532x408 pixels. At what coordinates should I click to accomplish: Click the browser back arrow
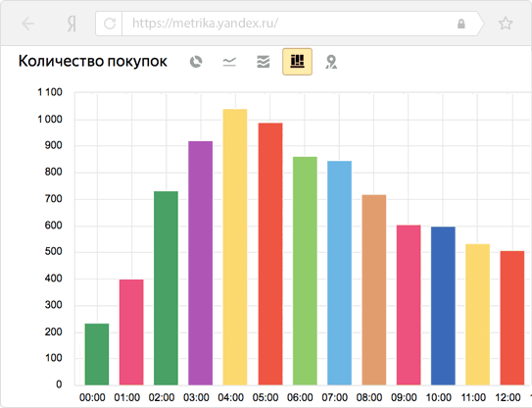(27, 24)
